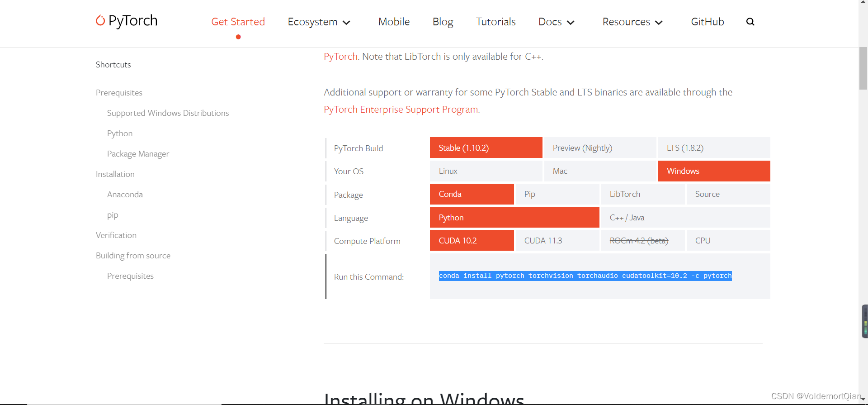Click the PyTorch Build row label
Screen dimensions: 868x405
point(359,148)
